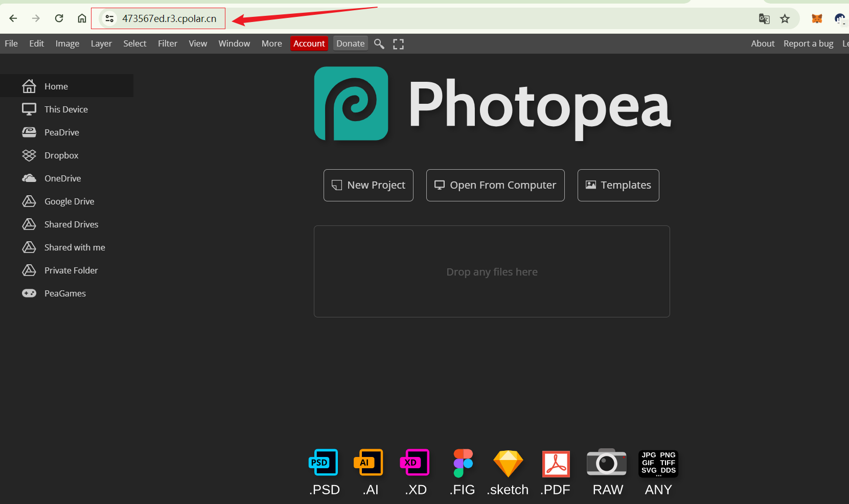Click the This Device monitor icon

click(29, 109)
